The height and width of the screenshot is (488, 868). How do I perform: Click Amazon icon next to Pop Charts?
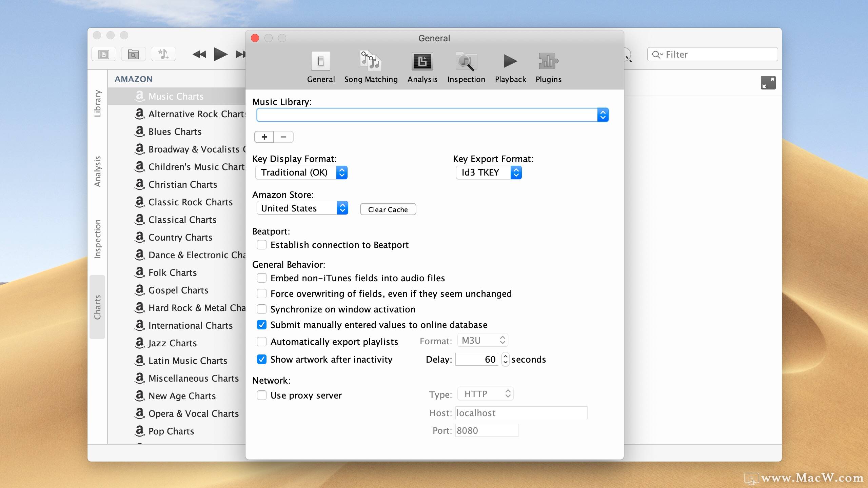coord(140,431)
